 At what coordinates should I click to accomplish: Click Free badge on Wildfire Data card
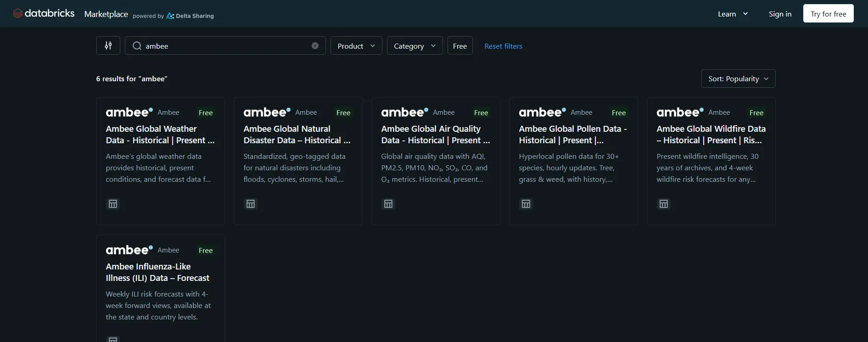[x=756, y=112]
